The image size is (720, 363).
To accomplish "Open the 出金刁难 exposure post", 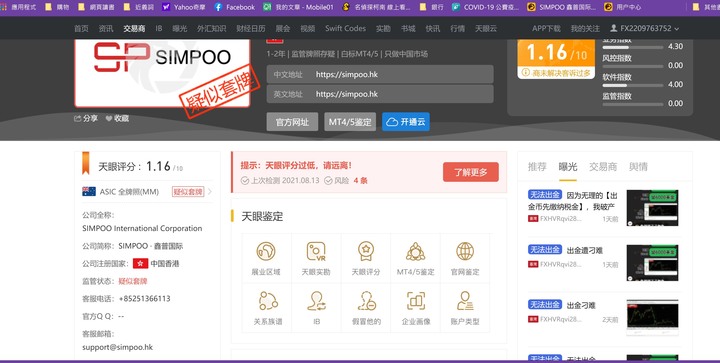I will [581, 305].
